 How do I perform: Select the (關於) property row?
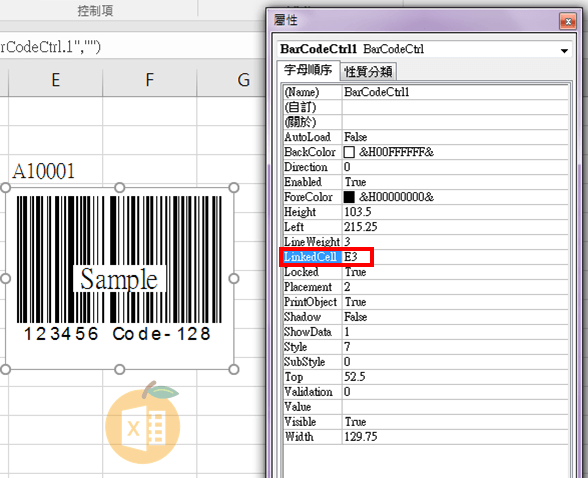click(x=426, y=122)
